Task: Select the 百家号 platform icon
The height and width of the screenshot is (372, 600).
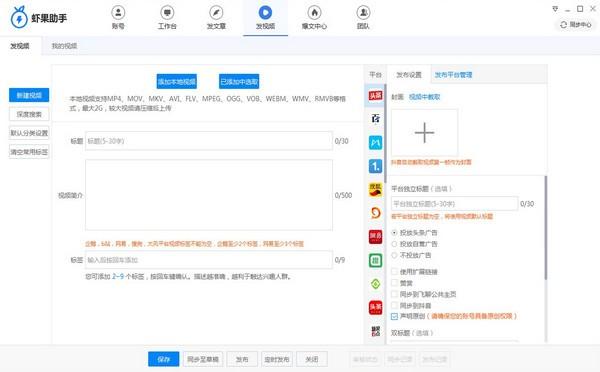Action: [375, 119]
